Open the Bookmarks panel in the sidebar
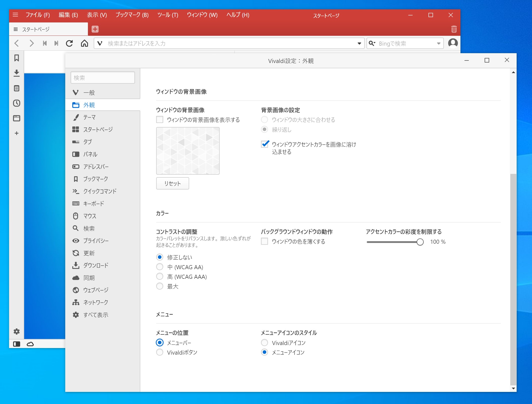The image size is (532, 404). [x=17, y=58]
